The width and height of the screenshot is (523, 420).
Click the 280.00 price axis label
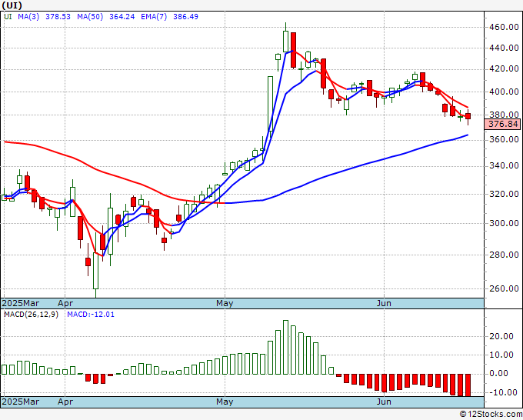coord(504,255)
